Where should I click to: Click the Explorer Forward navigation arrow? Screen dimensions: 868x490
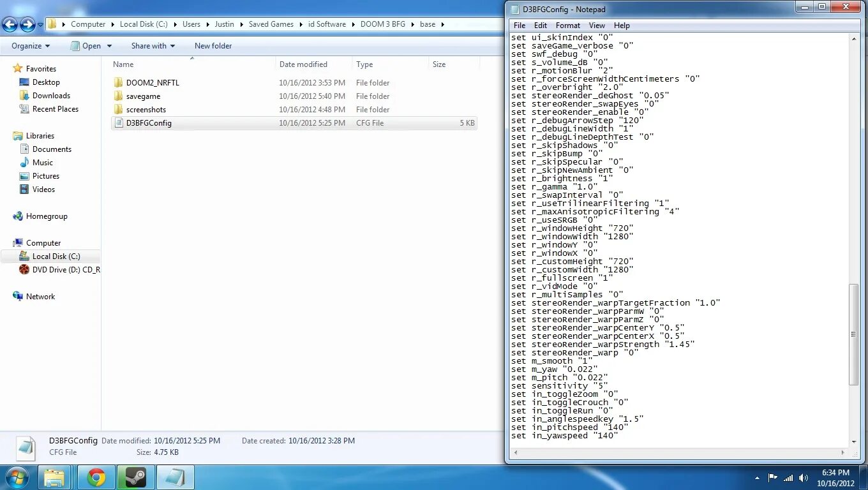27,25
